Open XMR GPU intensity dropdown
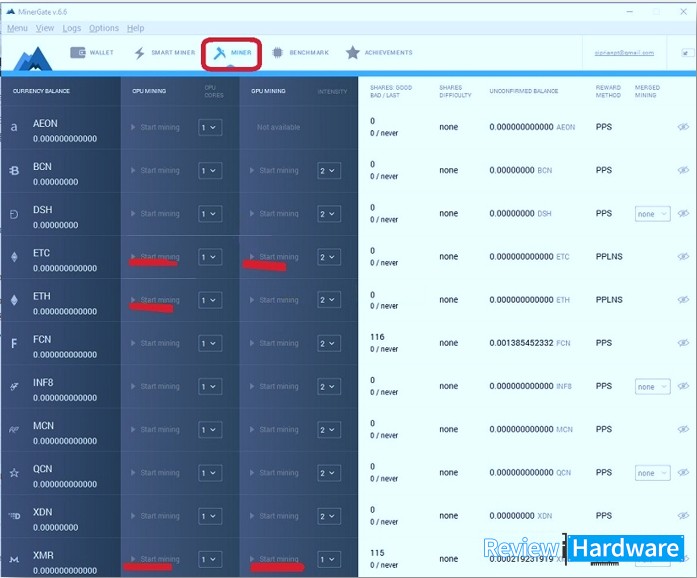The image size is (697, 578). pos(329,559)
